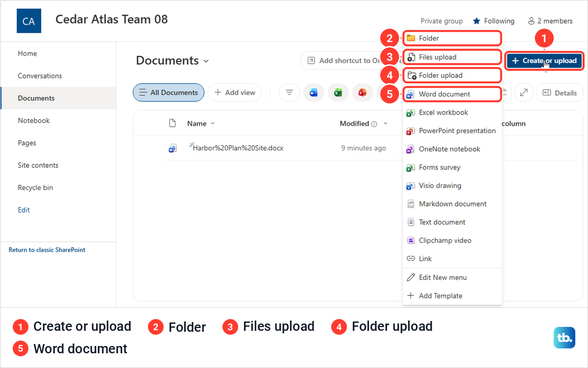This screenshot has height=368, width=588.
Task: Click the Modified column info icon
Action: (374, 124)
